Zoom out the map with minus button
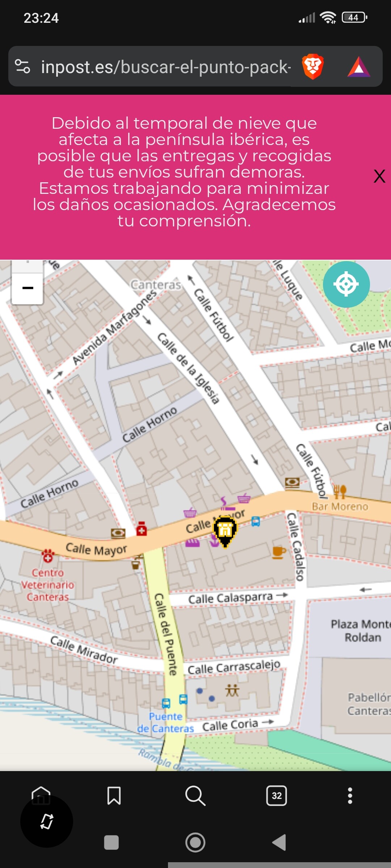 (x=28, y=288)
